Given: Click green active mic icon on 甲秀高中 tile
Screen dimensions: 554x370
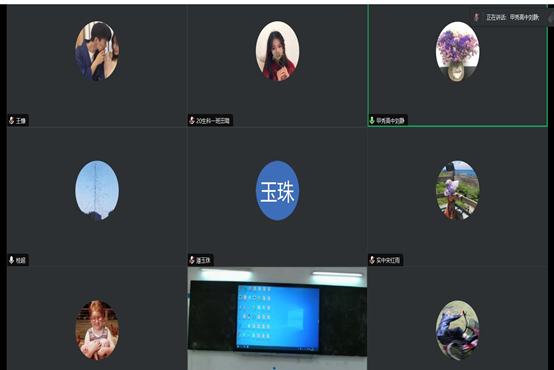Looking at the screenshot, I should coord(372,121).
